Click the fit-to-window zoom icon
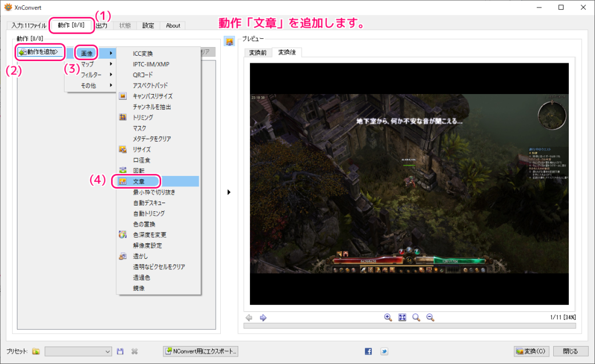Screen dimensions: 595x364 coord(402,318)
